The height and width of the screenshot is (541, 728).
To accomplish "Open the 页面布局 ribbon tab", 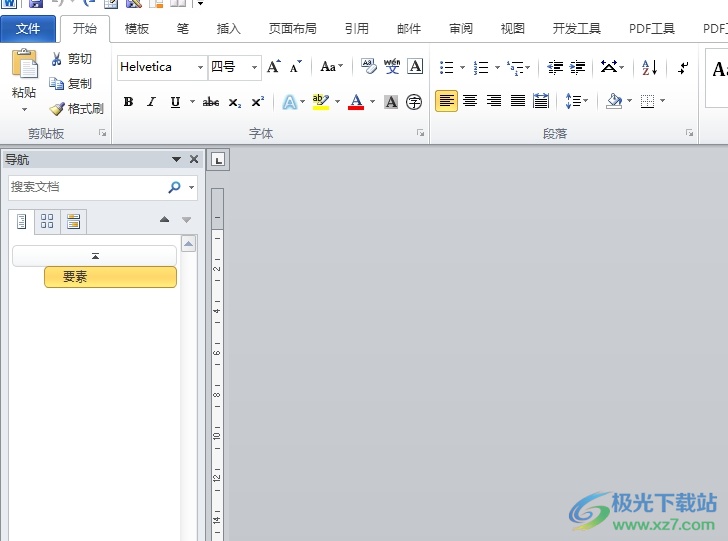I will click(x=292, y=29).
